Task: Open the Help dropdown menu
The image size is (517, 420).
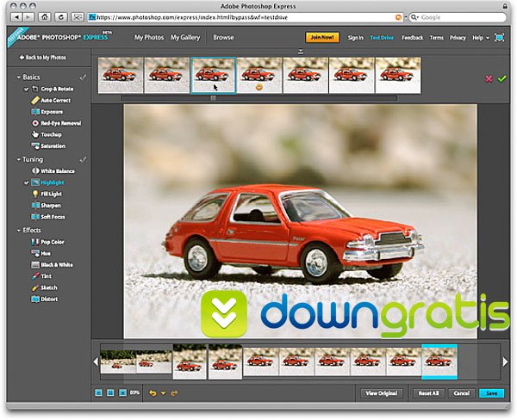Action: click(x=480, y=38)
